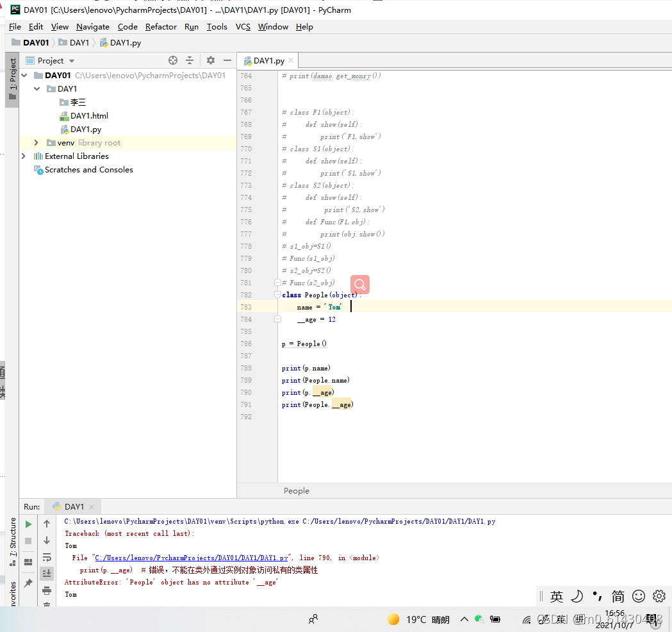The width and height of the screenshot is (672, 632).
Task: Click the Stop process square icon
Action: tap(28, 541)
